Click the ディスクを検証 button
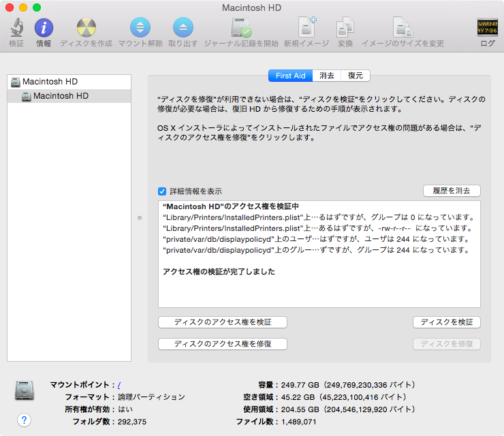504x436 pixels. click(447, 322)
